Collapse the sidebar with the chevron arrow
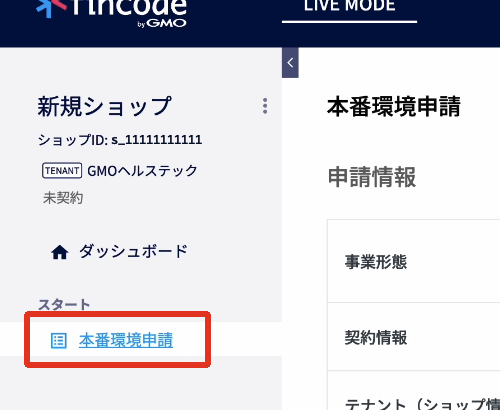Viewport: 500px width, 410px height. (290, 63)
